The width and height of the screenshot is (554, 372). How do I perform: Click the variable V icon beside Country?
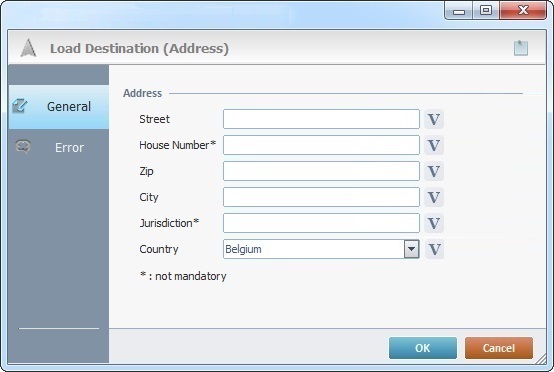[434, 249]
